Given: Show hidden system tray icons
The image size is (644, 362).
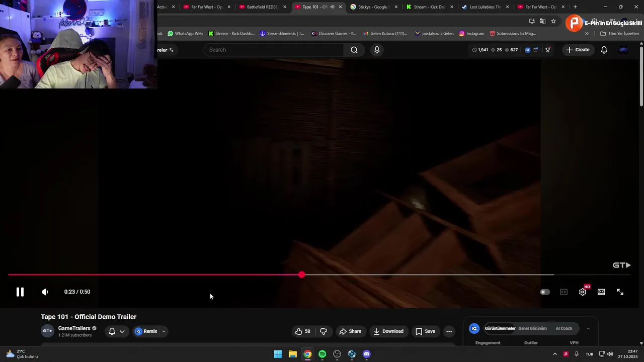Looking at the screenshot, I should (555, 354).
